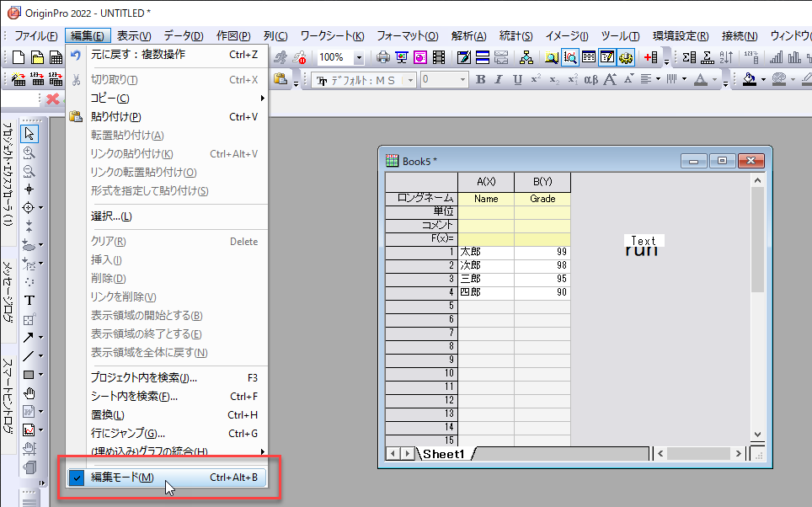Expand the arrow tool dropdown arrow
The height and width of the screenshot is (507, 812).
(41, 338)
